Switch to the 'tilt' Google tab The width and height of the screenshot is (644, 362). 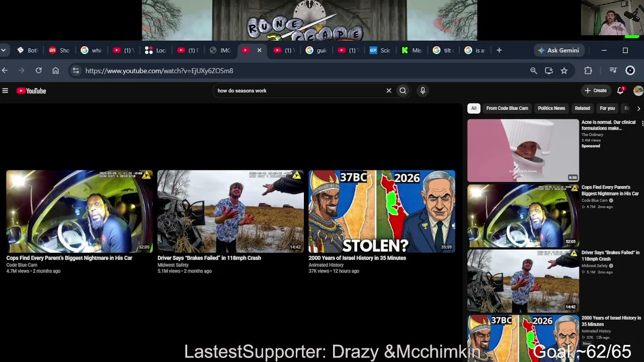pyautogui.click(x=443, y=50)
